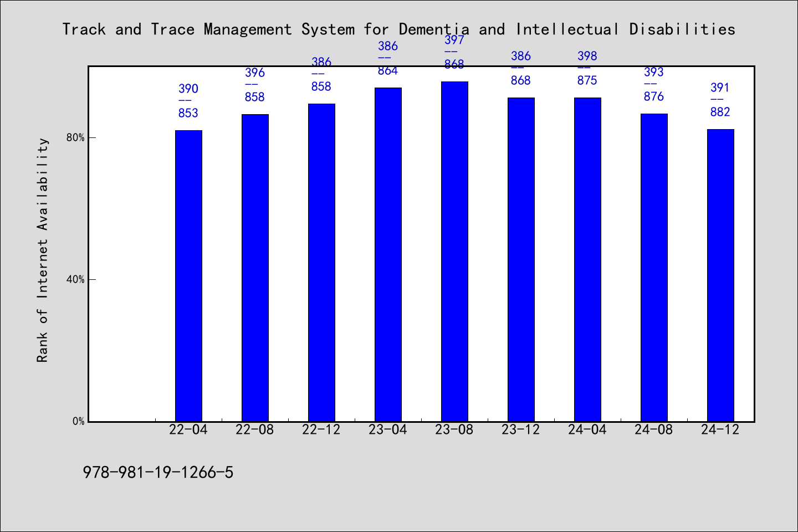798x532 pixels.
Task: Click the 40% y-axis tick label
Action: tap(75, 279)
